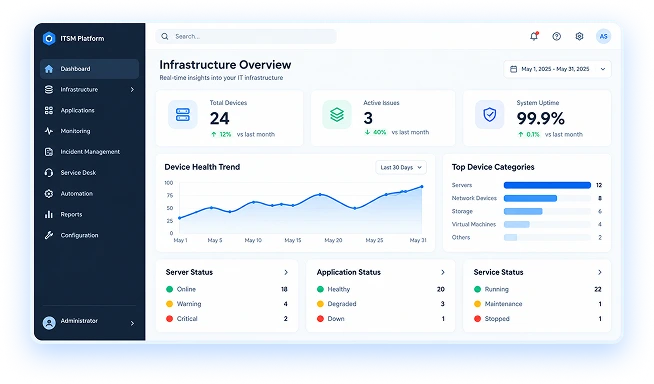The height and width of the screenshot is (384, 654).
Task: Click the Others category bar
Action: [511, 237]
